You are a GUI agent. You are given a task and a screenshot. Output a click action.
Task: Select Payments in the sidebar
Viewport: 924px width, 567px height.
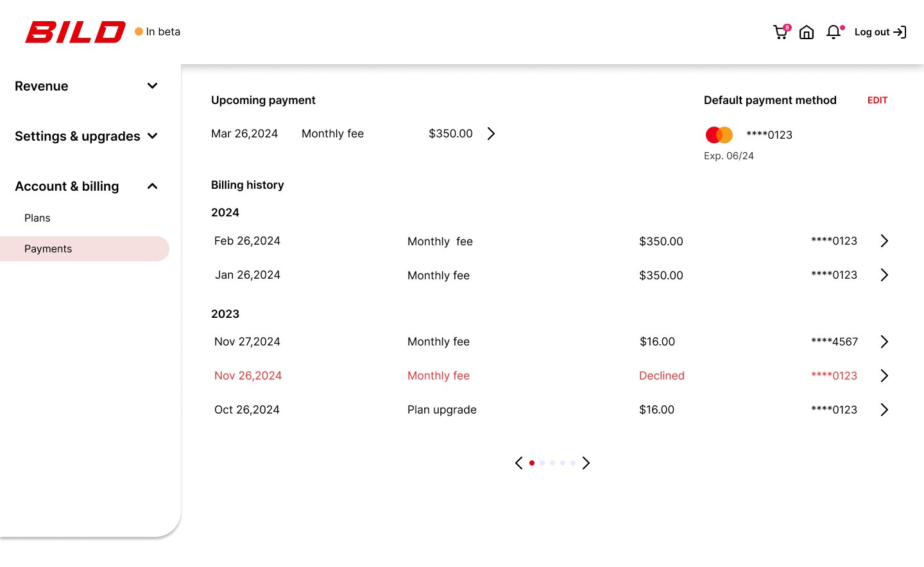pos(48,249)
